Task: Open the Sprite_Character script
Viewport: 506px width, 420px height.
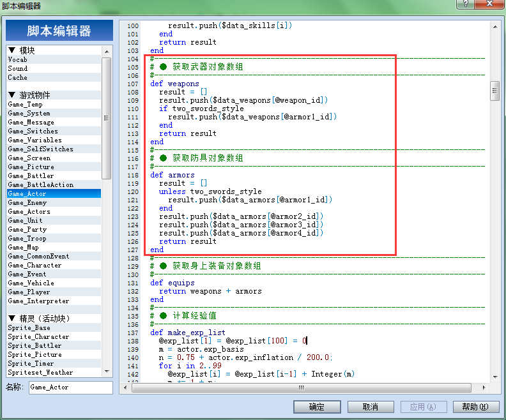Action: 54,337
